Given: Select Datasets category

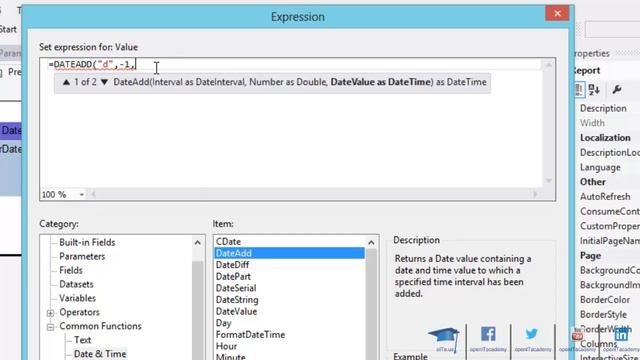Looking at the screenshot, I should (76, 284).
